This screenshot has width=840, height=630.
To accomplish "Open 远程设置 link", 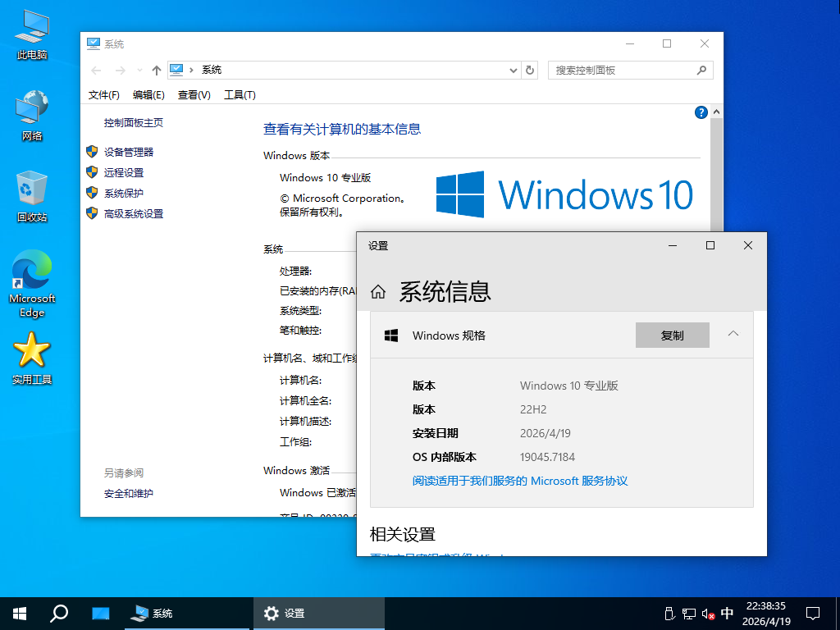I will coord(124,172).
